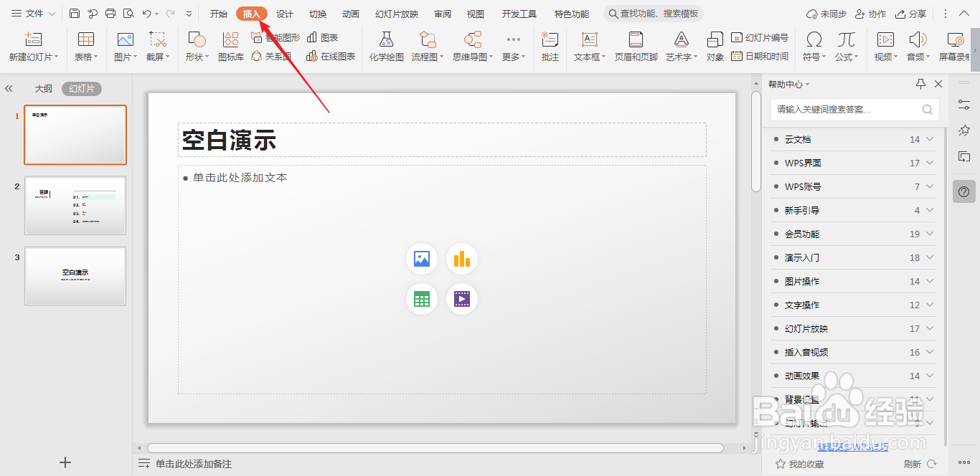Add a slide with plus button

click(x=65, y=462)
